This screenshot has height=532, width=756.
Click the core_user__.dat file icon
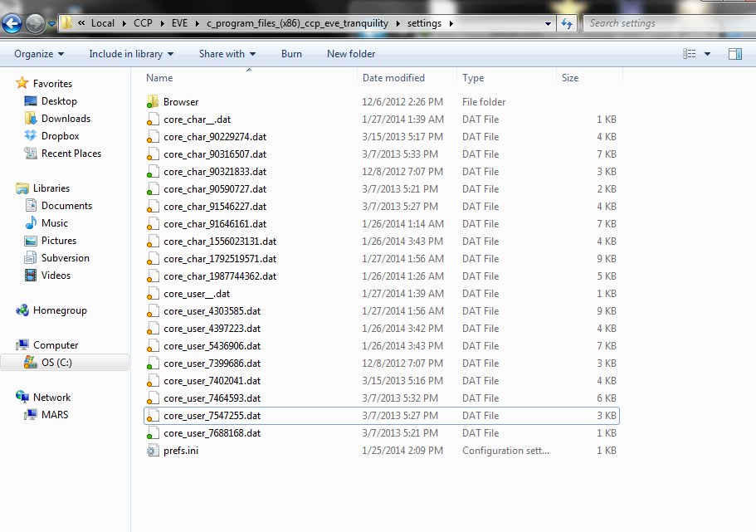[x=153, y=293]
